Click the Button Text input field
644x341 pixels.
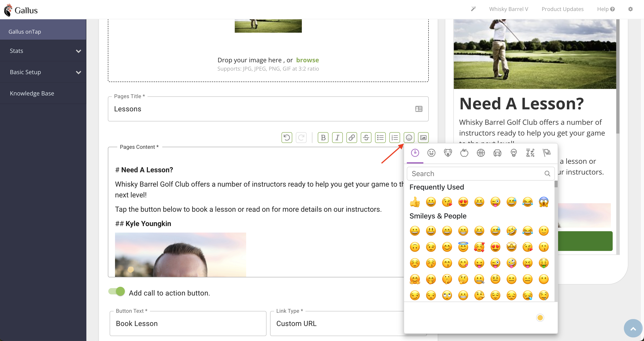188,324
